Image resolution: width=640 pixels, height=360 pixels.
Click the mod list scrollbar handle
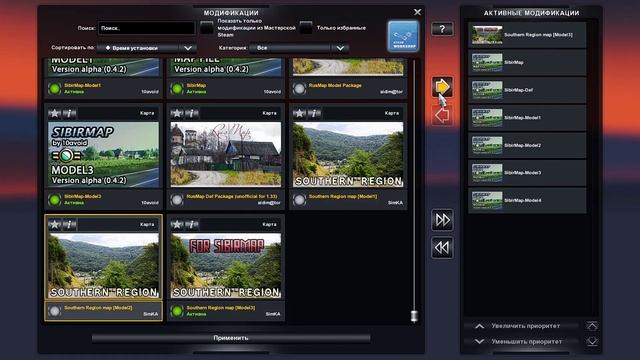tap(414, 316)
